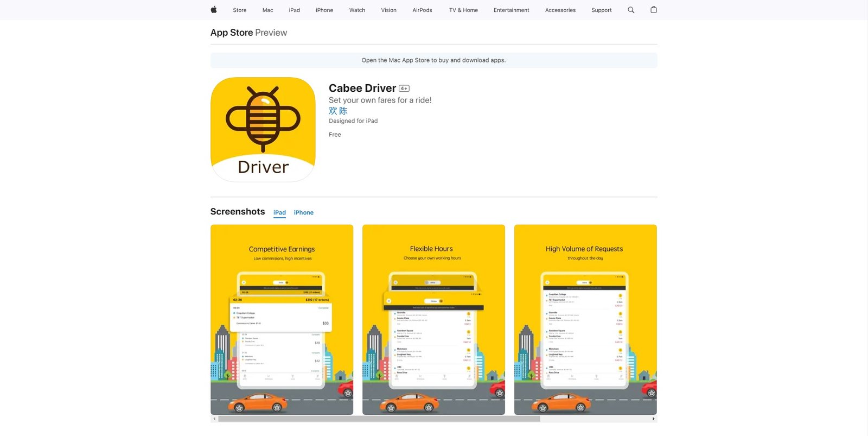This screenshot has width=868, height=436.
Task: Click the Cabee Driver bee app icon
Action: [263, 130]
